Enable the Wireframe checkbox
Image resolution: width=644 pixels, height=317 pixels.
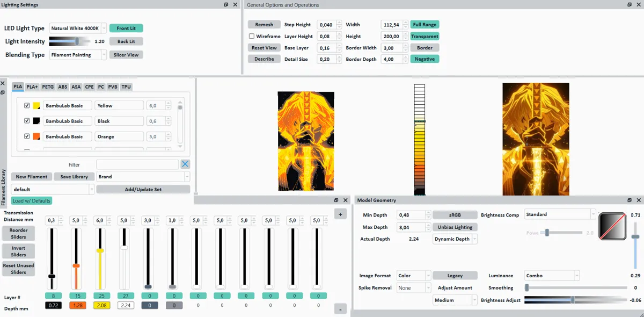point(252,37)
